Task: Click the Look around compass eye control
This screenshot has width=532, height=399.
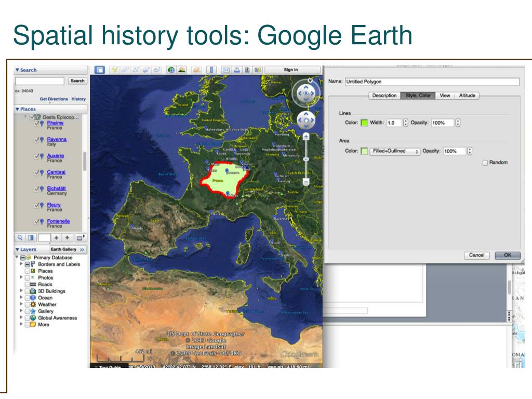Action: [306, 93]
